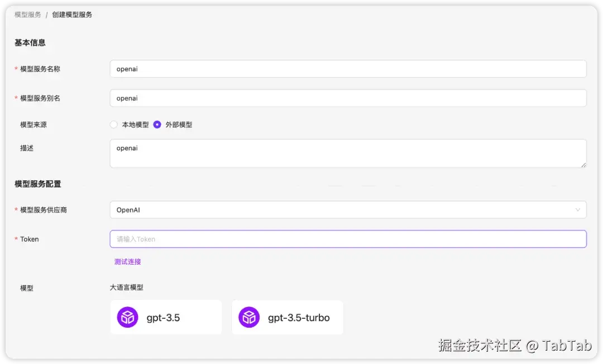Expand the provider dropdown chevron arrow
Viewport: 603px width, 364px height.
pos(578,210)
